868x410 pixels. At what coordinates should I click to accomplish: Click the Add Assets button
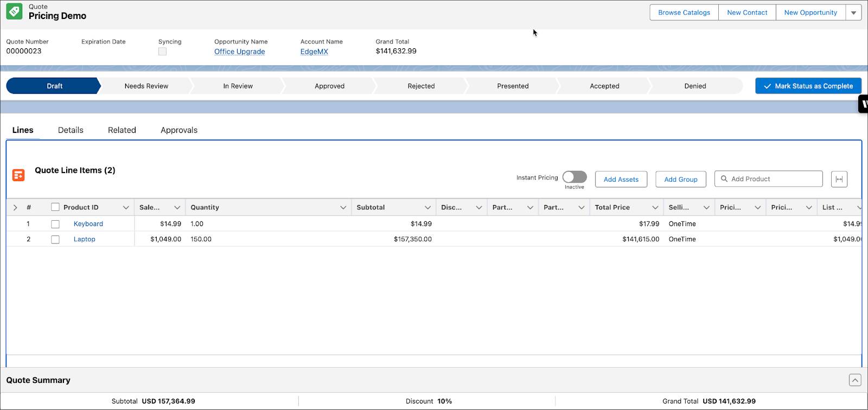[621, 180]
